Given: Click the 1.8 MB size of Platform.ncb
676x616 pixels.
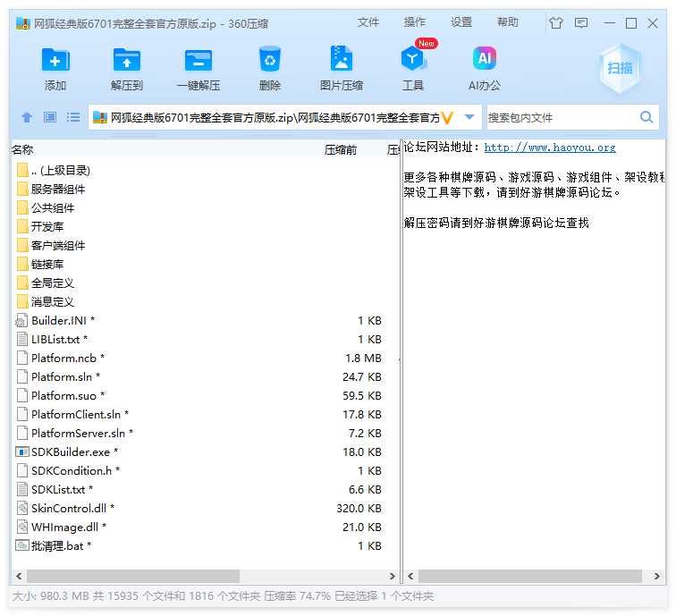Looking at the screenshot, I should (x=363, y=358).
